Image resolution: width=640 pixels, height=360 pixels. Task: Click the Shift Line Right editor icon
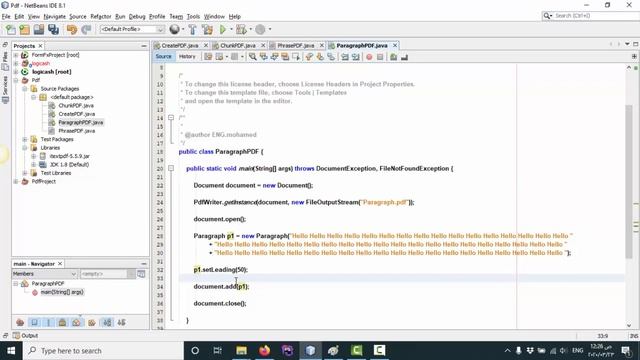tap(356, 57)
